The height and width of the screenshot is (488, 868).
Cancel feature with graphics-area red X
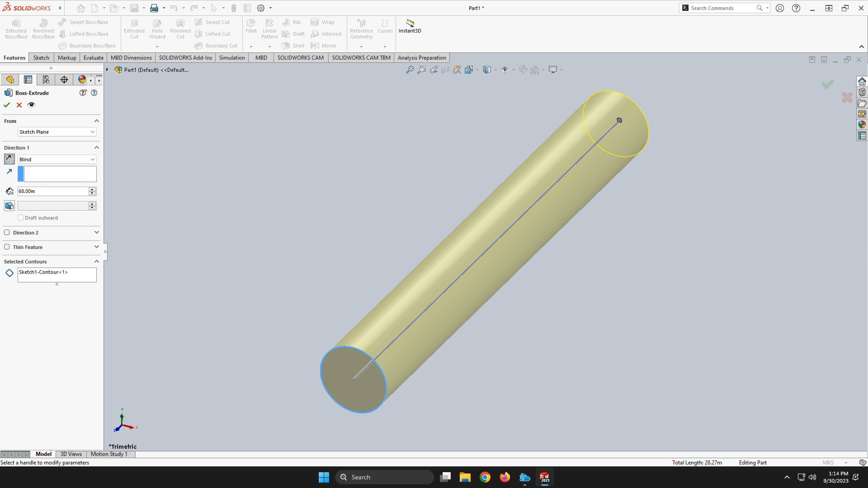pos(847,98)
